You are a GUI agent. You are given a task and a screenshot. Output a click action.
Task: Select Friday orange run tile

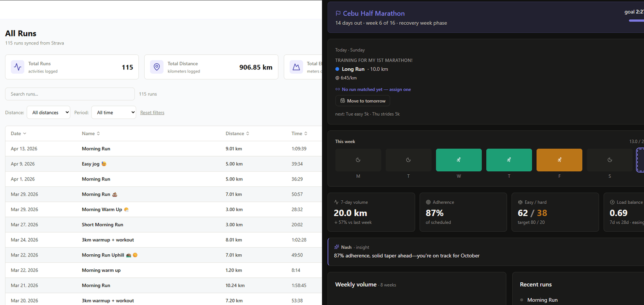(559, 160)
